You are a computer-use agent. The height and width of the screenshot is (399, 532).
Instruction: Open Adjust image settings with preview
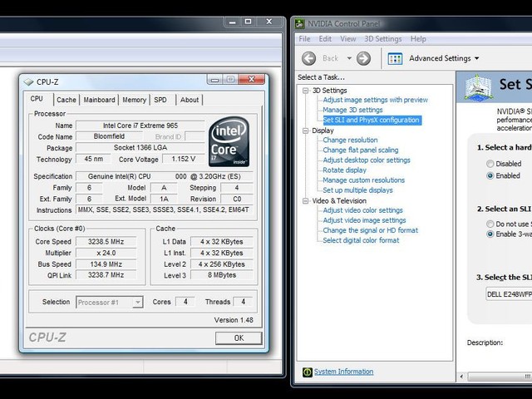click(x=375, y=100)
